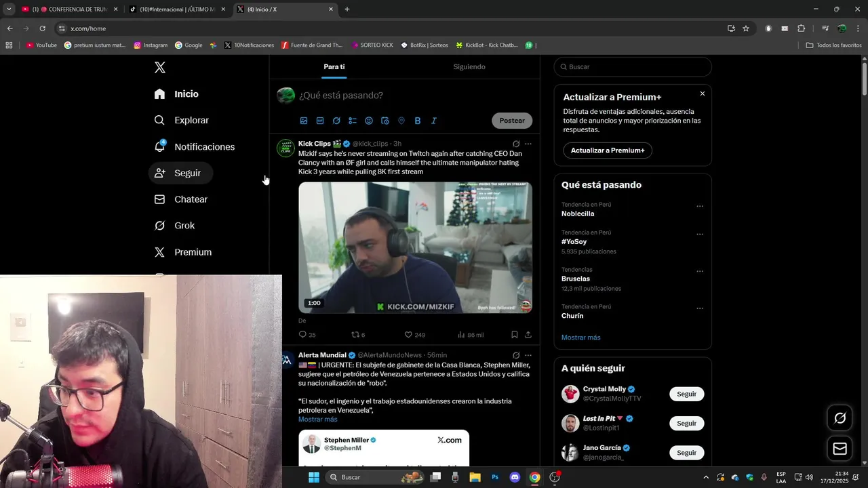Open Chatear messages section
Screen dimensions: 868x488
coord(181,199)
